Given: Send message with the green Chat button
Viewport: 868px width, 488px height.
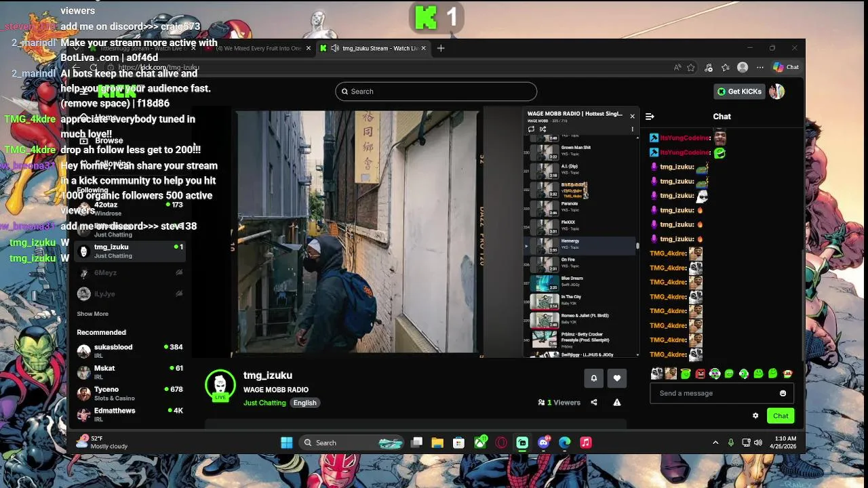Looking at the screenshot, I should [x=781, y=415].
